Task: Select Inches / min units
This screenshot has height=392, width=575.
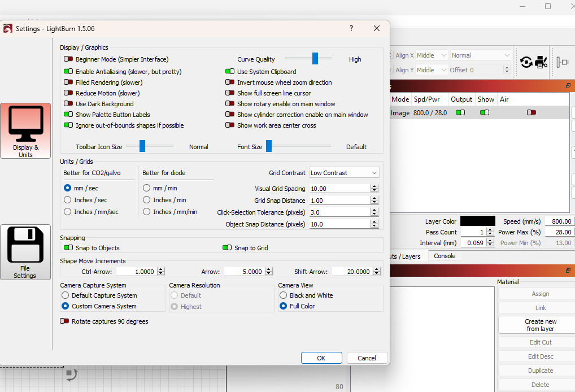Action: click(x=147, y=200)
